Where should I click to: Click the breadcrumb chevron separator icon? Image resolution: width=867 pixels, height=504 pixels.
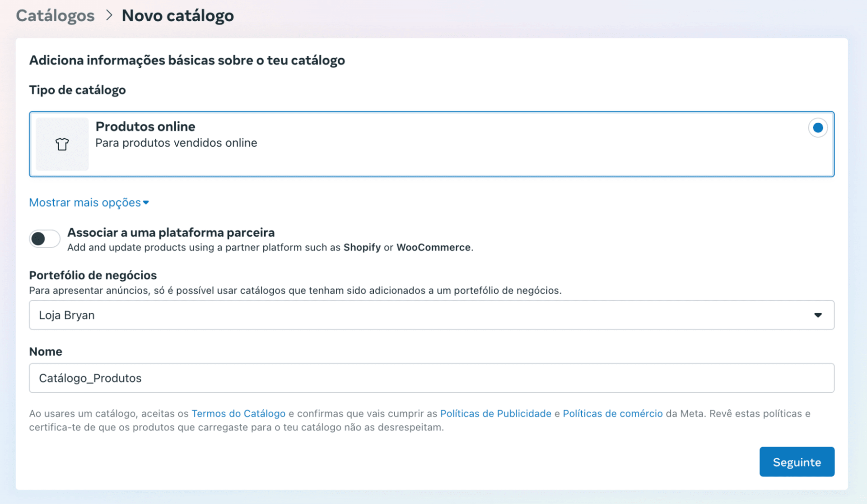(x=109, y=15)
